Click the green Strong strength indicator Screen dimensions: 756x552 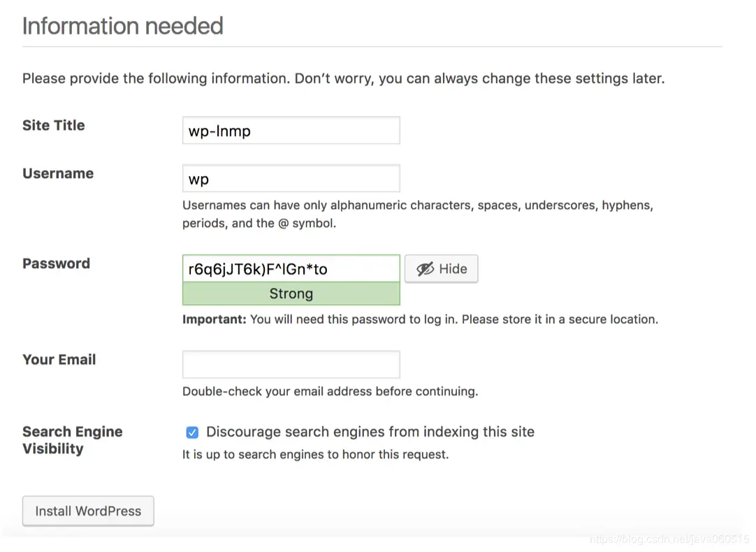291,294
